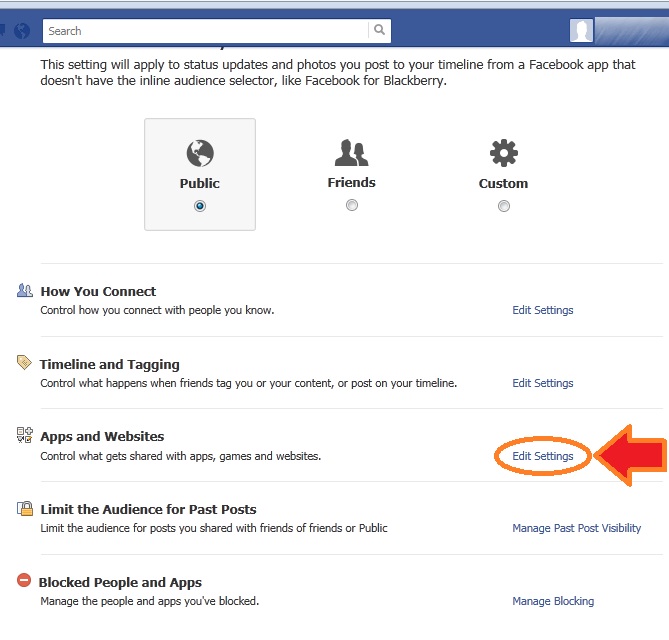Screen dimensions: 669x640
Task: Open Edit Settings for Apps and Websites
Action: pyautogui.click(x=543, y=456)
